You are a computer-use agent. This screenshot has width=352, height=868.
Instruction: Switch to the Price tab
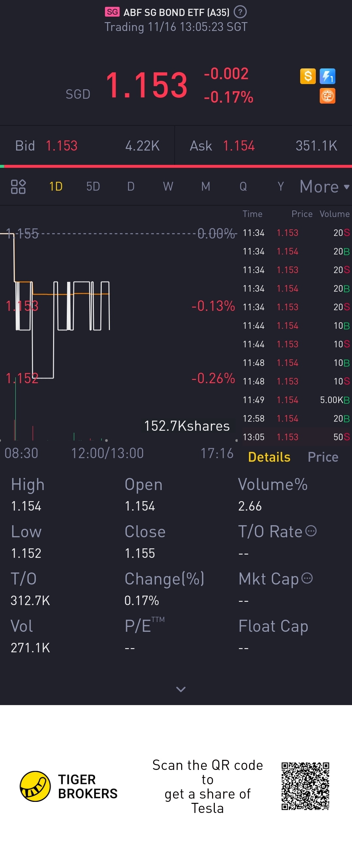[323, 457]
